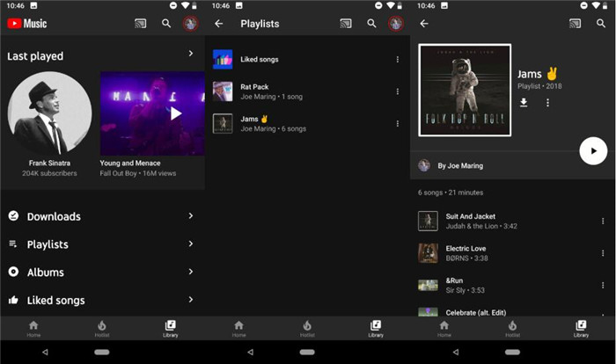Download the Jams playlist
This screenshot has width=616, height=364.
pyautogui.click(x=524, y=103)
